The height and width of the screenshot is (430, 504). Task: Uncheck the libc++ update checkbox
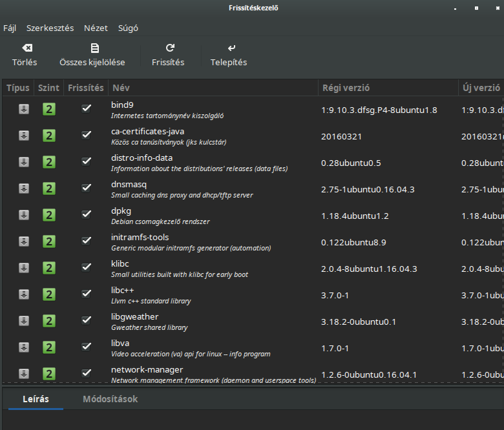coord(86,294)
